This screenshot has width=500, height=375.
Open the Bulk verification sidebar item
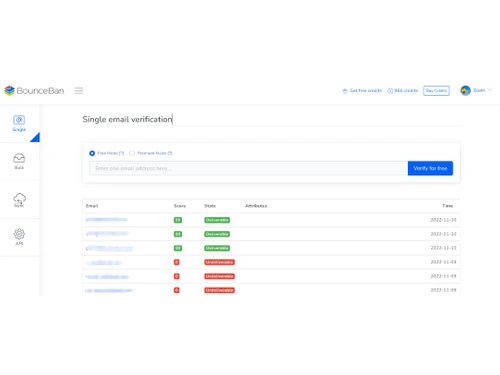click(19, 161)
